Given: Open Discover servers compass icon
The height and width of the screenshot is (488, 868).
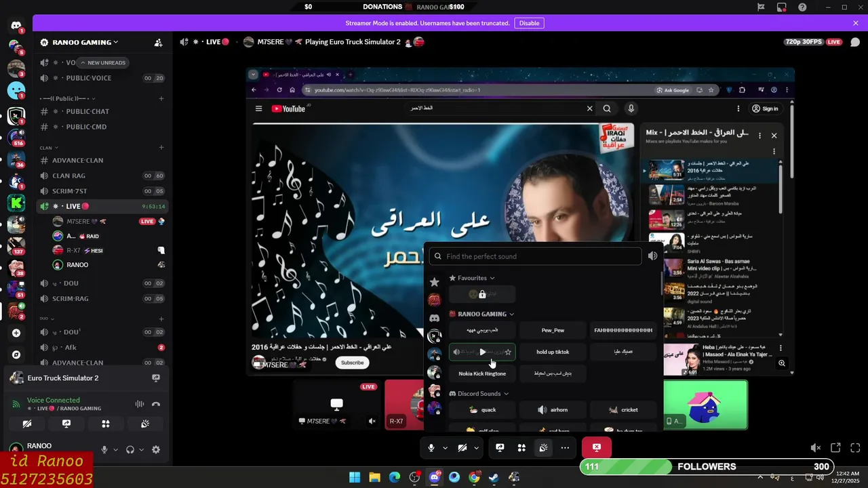Looking at the screenshot, I should [x=16, y=354].
